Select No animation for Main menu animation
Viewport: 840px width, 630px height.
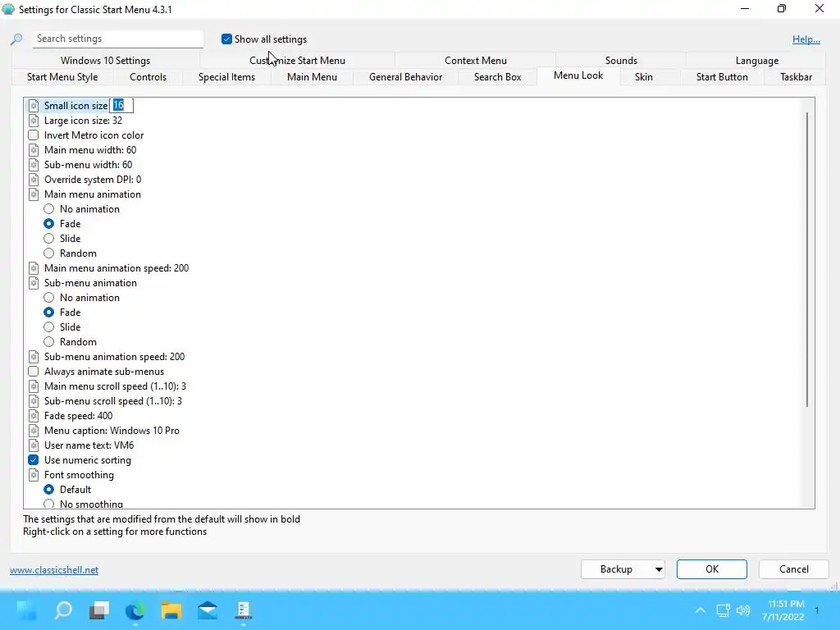(48, 209)
